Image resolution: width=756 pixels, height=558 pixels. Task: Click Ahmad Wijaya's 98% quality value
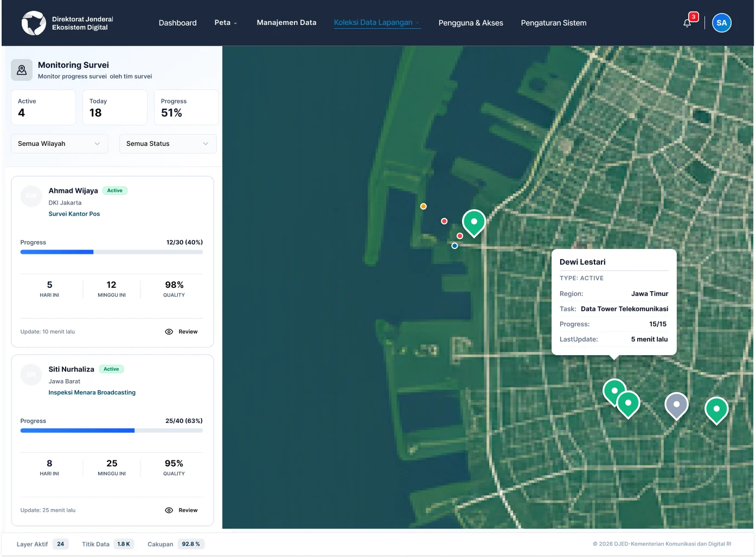click(x=174, y=285)
